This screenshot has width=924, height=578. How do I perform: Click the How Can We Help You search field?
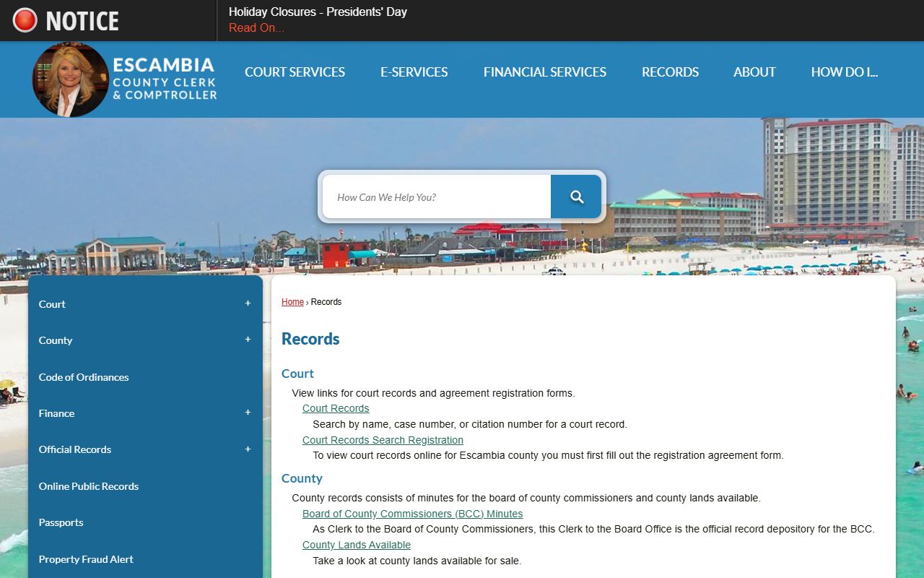(x=437, y=197)
